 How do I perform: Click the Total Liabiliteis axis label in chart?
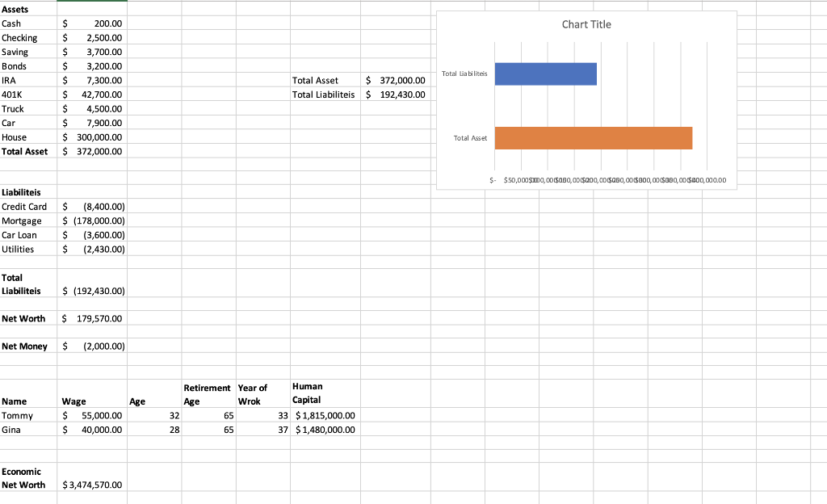click(x=464, y=73)
